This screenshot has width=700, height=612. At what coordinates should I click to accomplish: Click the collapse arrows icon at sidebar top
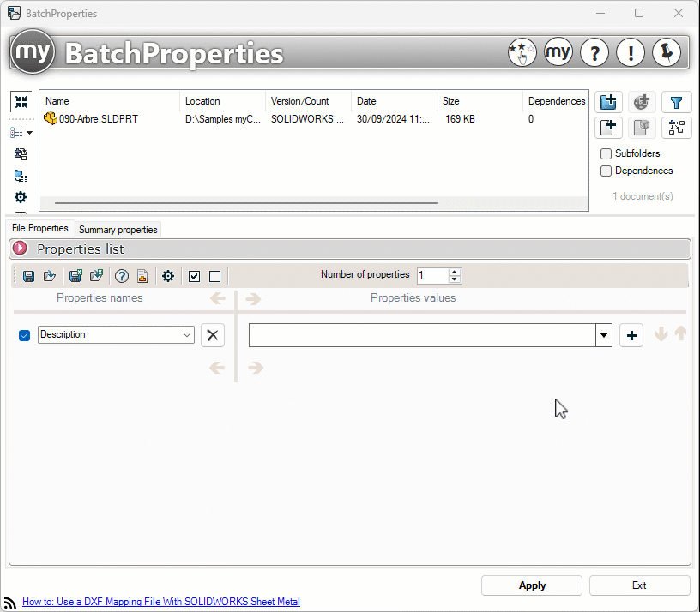pyautogui.click(x=21, y=102)
